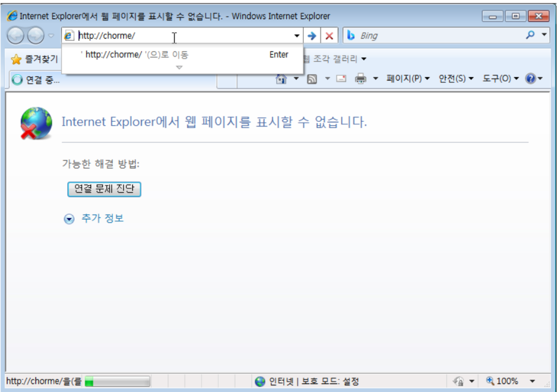Click the page loading progress bar
557x392 pixels.
[x=118, y=382]
